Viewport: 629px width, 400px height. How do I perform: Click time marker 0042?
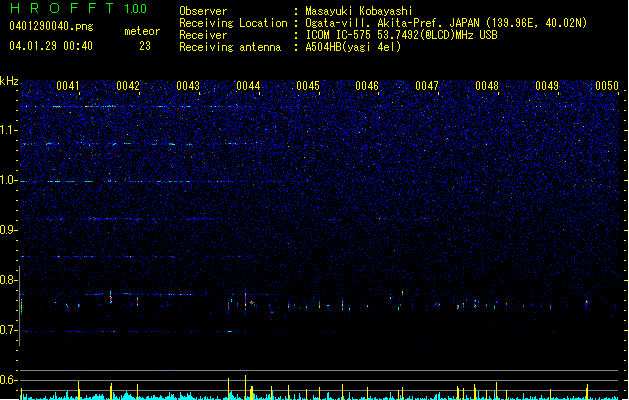click(x=128, y=86)
